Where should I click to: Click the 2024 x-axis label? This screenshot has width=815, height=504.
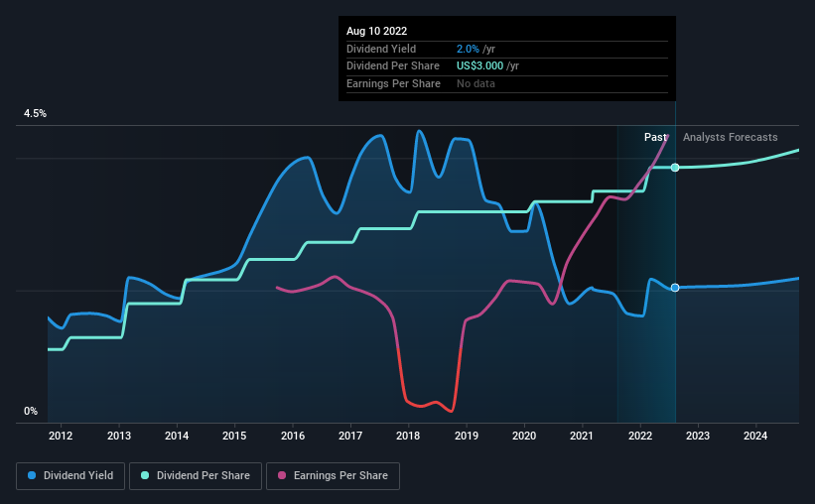(755, 436)
